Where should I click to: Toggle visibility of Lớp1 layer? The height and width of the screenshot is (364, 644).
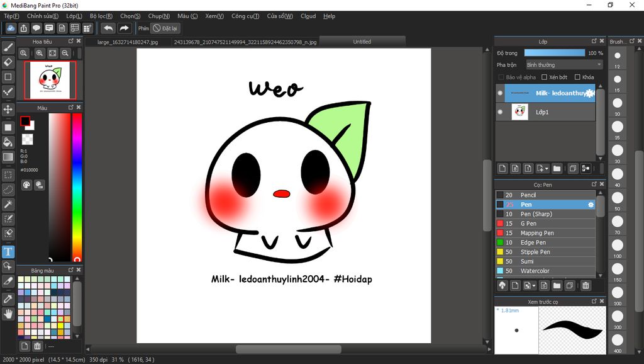pyautogui.click(x=500, y=112)
